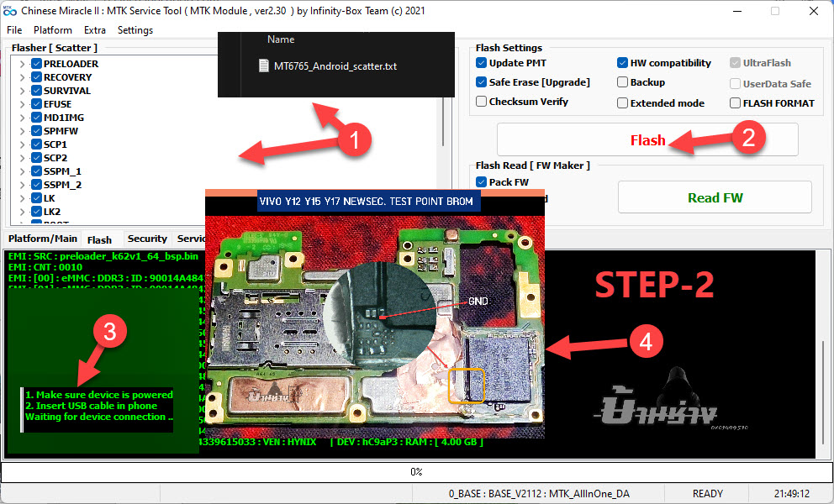
Task: Expand the SCP2 tree node
Action: pyautogui.click(x=23, y=158)
